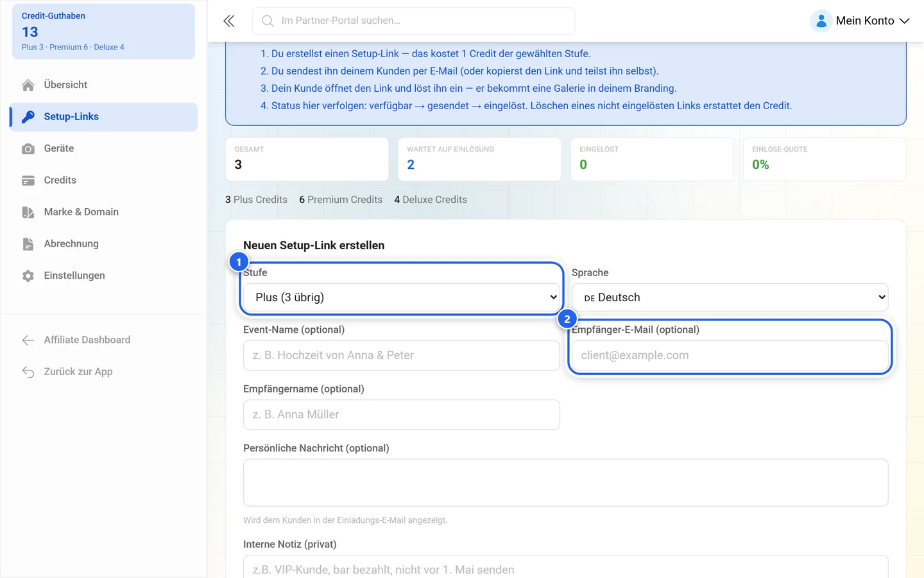Screen dimensions: 924x578
Task: Open the Affiliate Dashboard link
Action: click(x=103, y=340)
